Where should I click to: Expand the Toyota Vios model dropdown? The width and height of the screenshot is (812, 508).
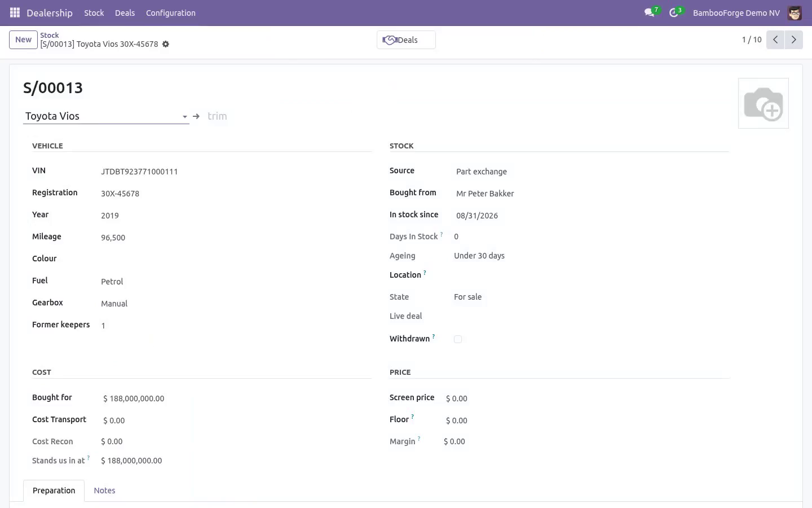tap(184, 117)
